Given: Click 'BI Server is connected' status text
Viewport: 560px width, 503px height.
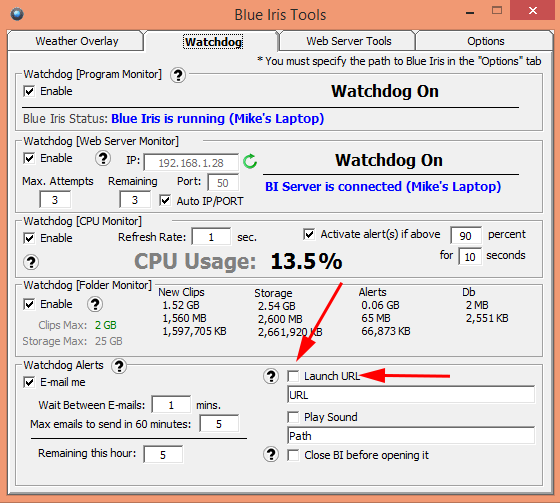Looking at the screenshot, I should pyautogui.click(x=383, y=186).
